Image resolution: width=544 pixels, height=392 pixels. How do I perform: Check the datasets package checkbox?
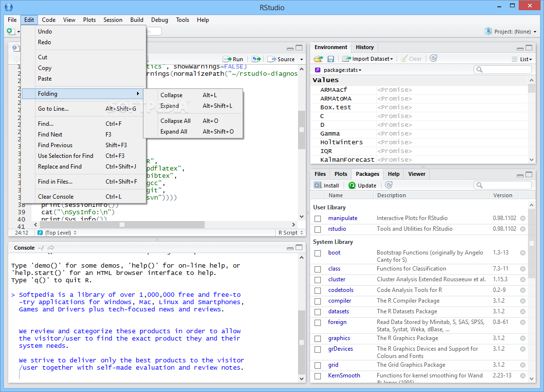point(318,312)
